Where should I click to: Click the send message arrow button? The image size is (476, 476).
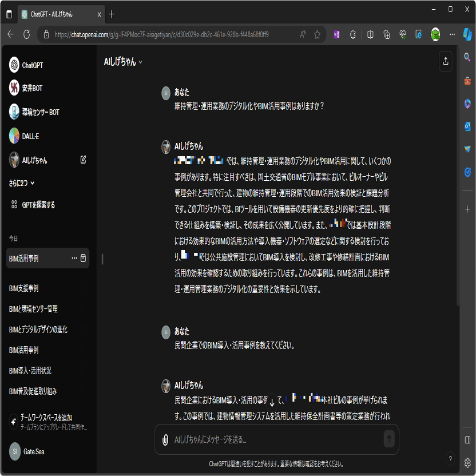pyautogui.click(x=389, y=439)
